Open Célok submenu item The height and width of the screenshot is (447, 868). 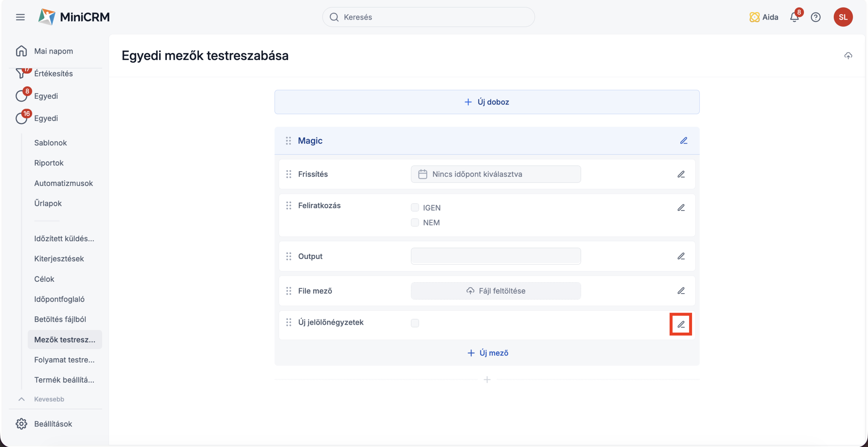coord(44,279)
